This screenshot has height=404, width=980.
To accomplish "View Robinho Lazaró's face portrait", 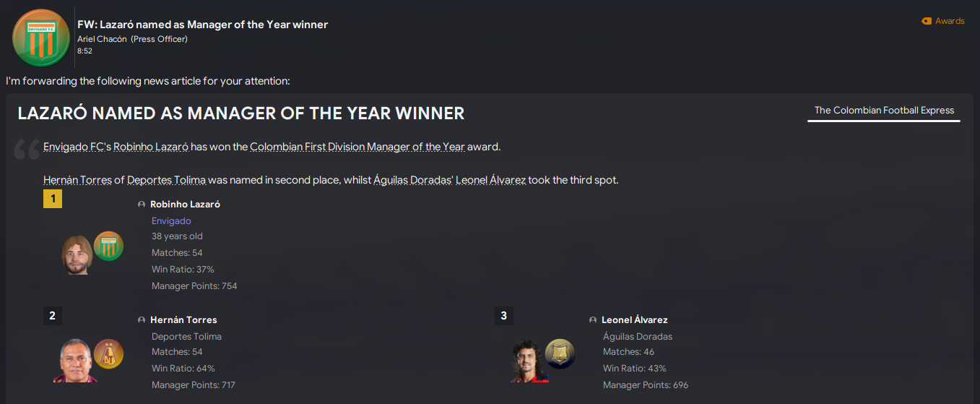I will pyautogui.click(x=77, y=254).
